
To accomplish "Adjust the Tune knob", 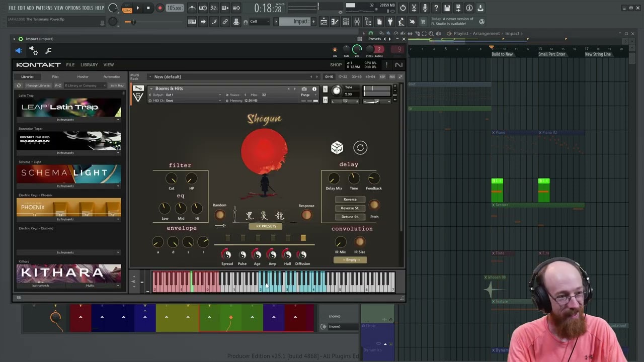I will tap(337, 91).
